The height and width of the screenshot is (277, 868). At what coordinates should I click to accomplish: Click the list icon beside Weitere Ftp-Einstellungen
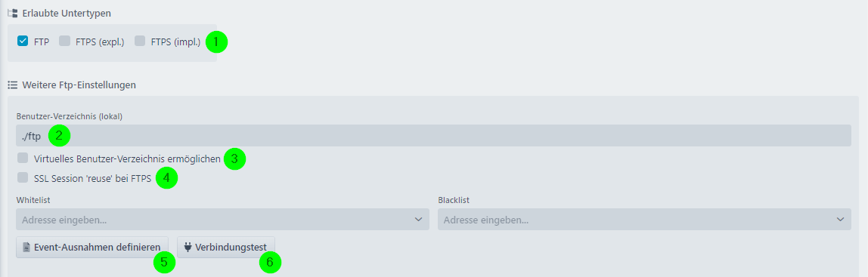click(12, 85)
